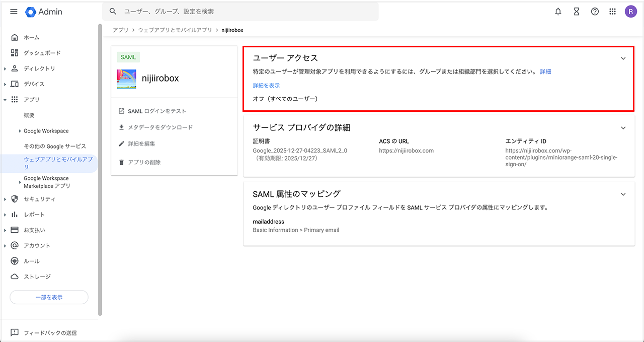644x342 pixels.
Task: Open セキュリティ in the sidebar
Action: pos(39,199)
